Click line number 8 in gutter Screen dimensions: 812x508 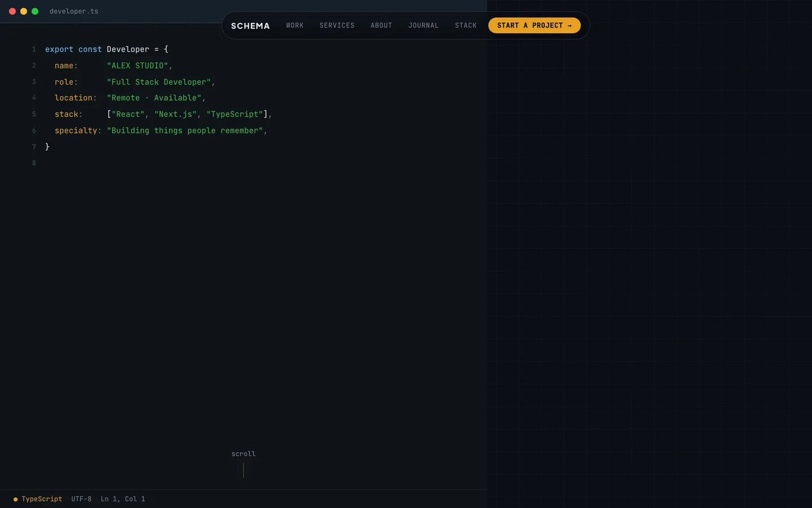coord(34,163)
